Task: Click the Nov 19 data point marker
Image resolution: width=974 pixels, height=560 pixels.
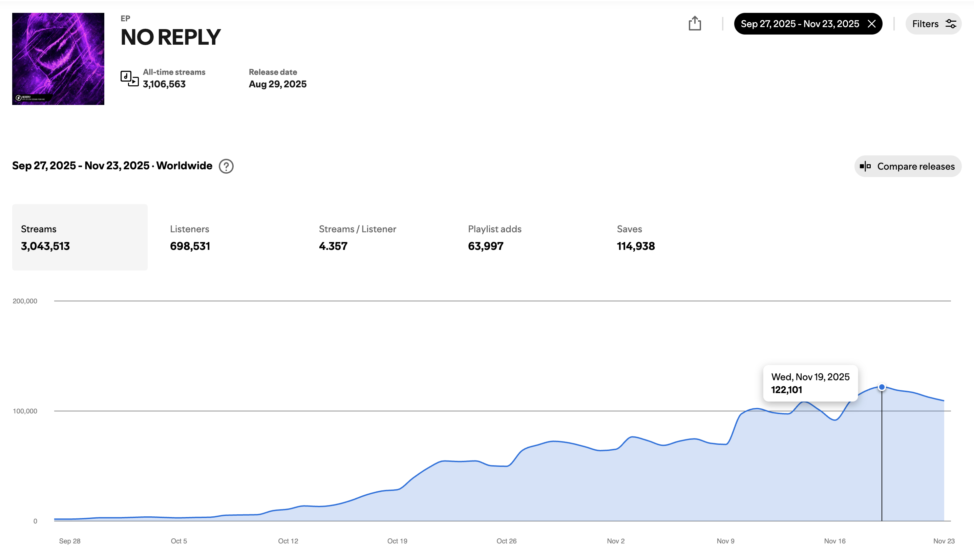Action: 882,387
